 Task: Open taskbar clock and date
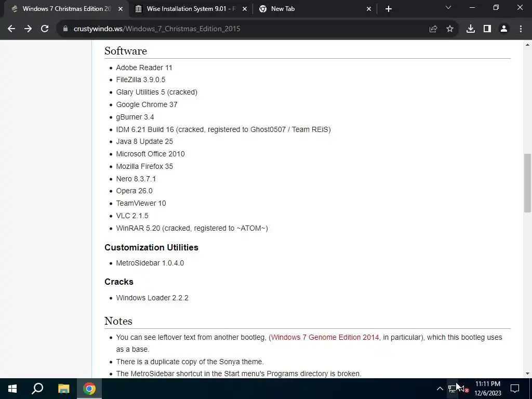click(x=487, y=389)
